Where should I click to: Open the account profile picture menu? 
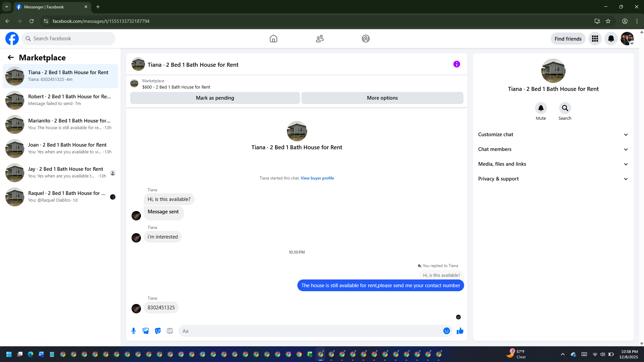point(627,39)
